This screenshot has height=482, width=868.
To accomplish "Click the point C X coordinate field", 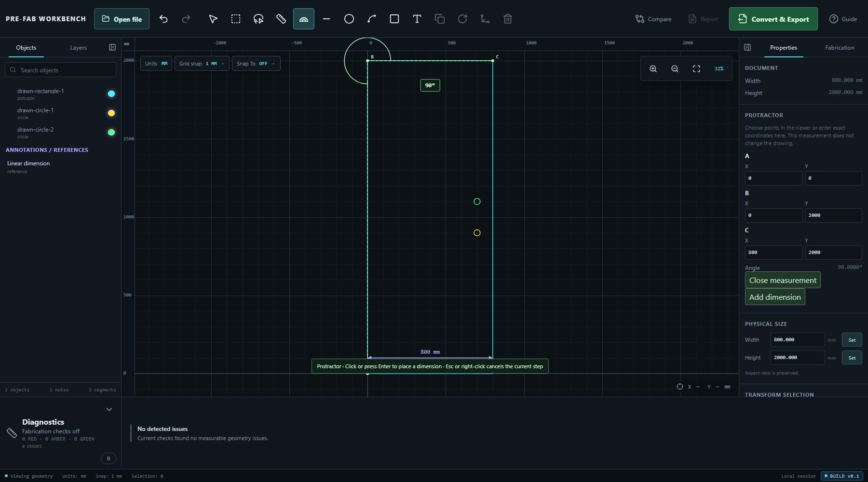I will (773, 252).
